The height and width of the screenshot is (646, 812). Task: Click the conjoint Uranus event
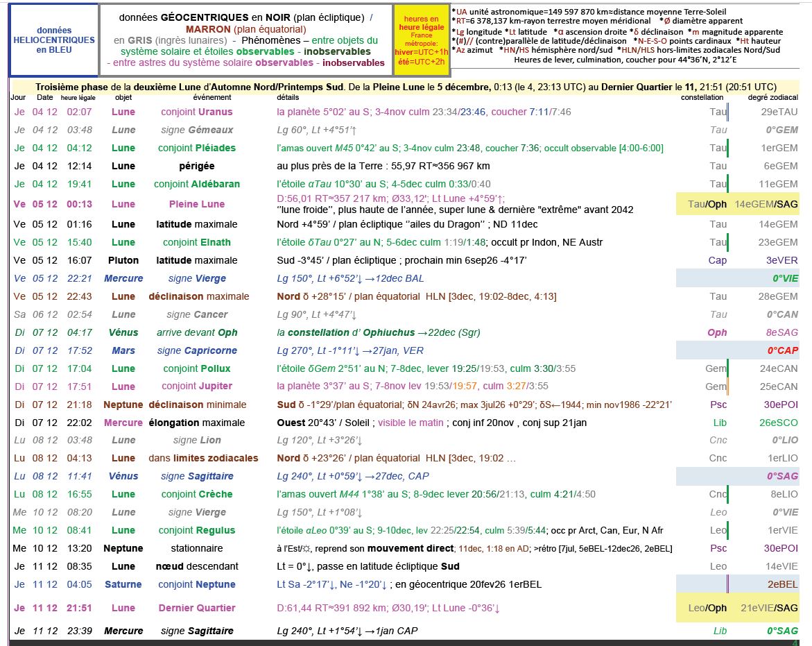click(197, 112)
